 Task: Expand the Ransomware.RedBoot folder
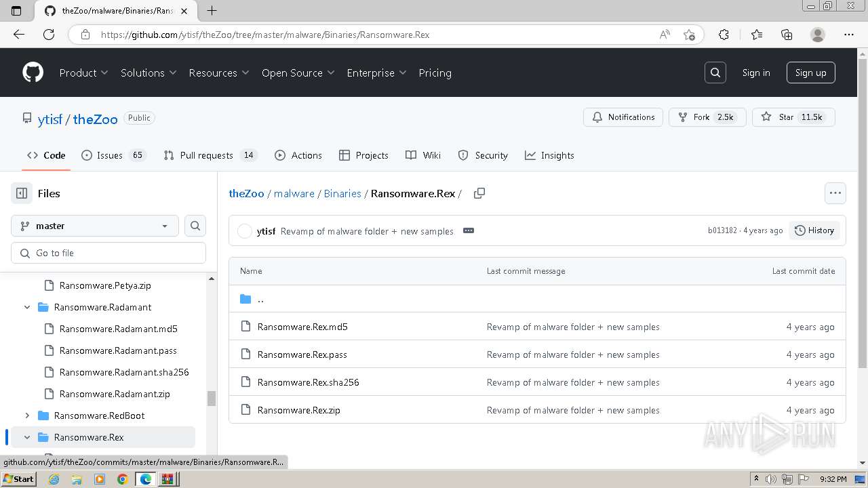(x=27, y=415)
